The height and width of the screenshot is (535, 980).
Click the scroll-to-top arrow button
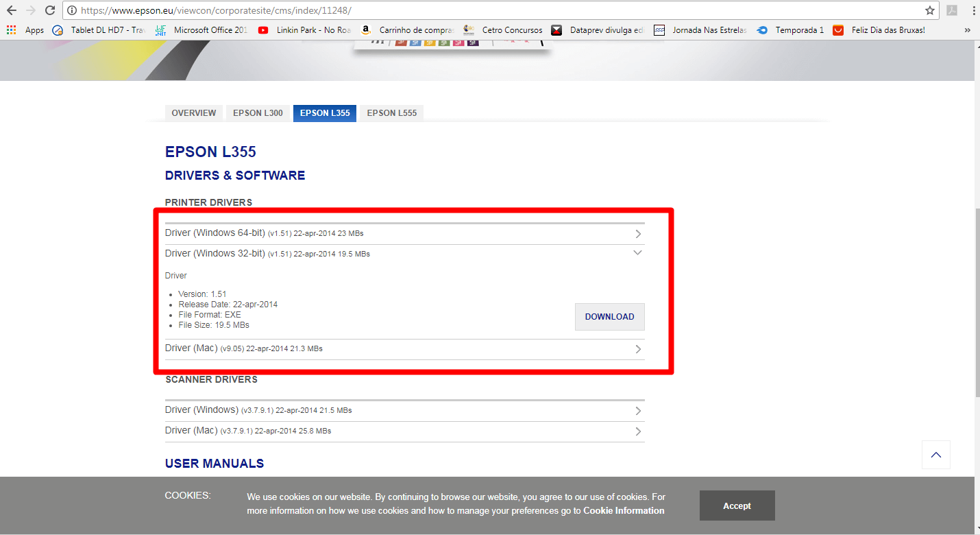point(935,455)
